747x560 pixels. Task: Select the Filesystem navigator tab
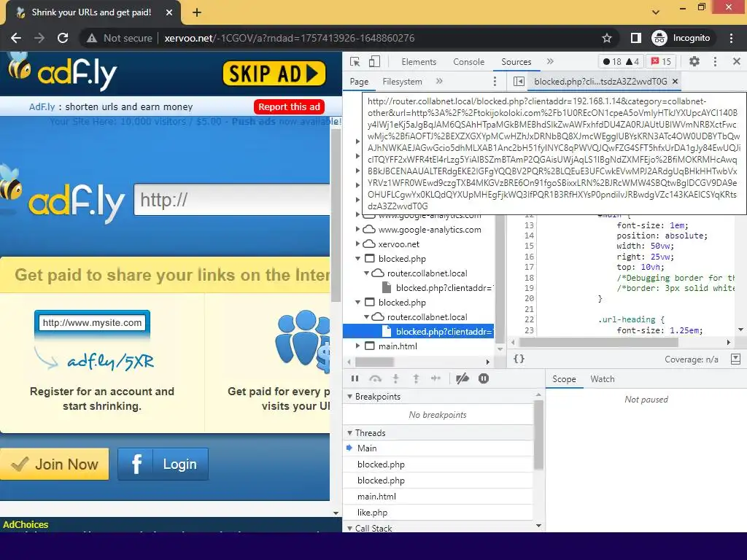[x=402, y=82]
